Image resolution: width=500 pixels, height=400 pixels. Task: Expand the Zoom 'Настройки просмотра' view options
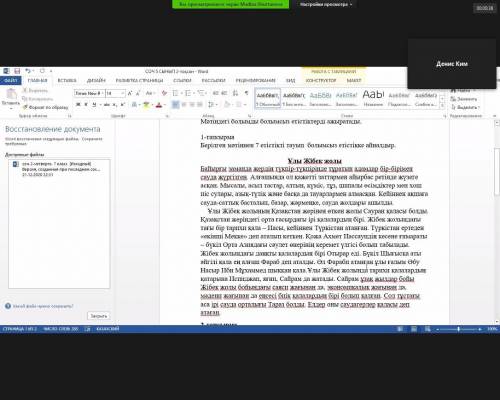pyautogui.click(x=326, y=4)
